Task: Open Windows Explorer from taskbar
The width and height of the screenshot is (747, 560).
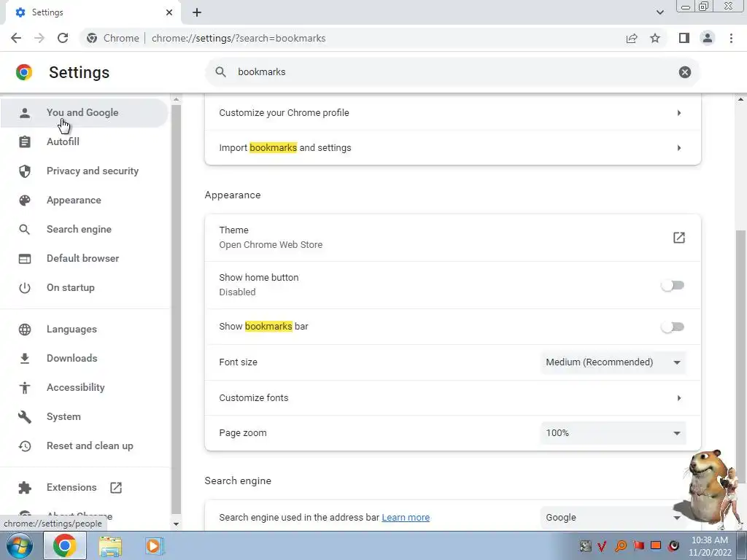Action: pos(110,546)
